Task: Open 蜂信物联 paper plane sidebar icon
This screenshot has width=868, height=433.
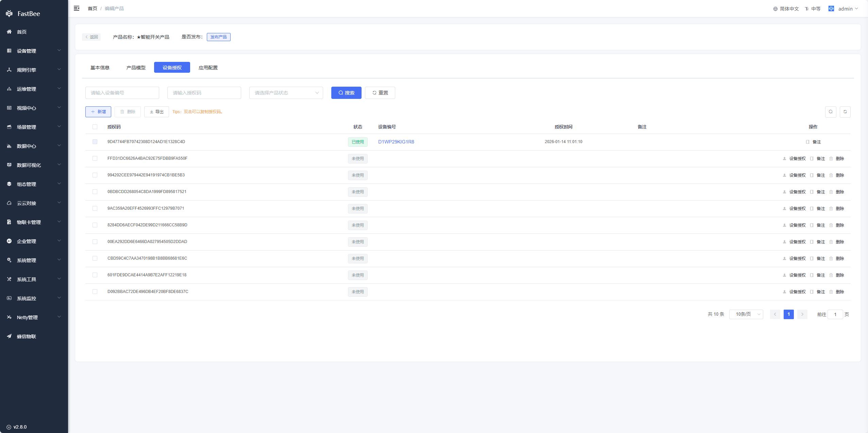Action: pos(9,336)
